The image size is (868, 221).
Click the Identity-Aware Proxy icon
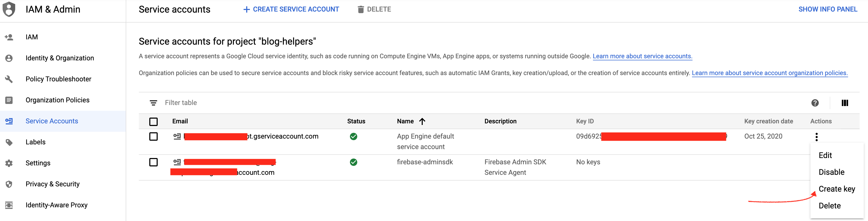(x=9, y=205)
